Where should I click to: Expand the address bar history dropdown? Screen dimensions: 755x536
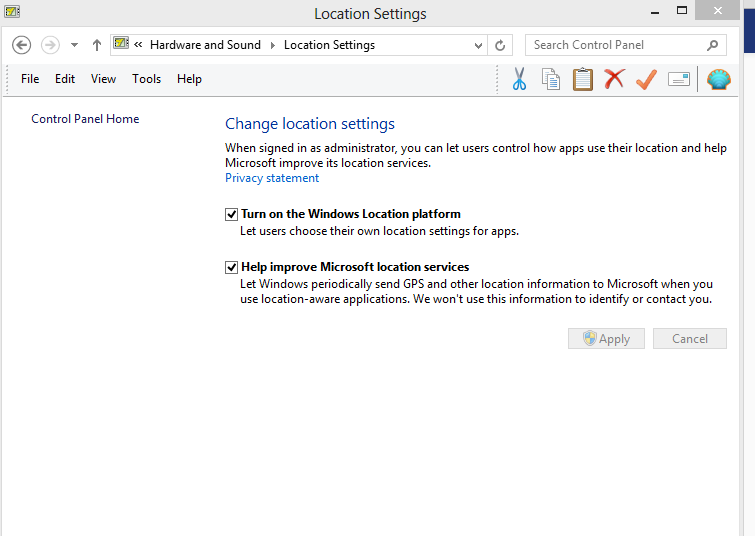click(478, 45)
